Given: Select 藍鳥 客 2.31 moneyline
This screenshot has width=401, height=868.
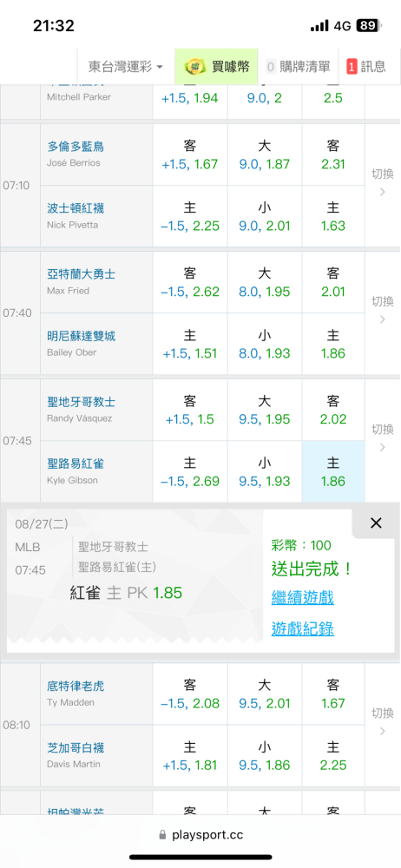Looking at the screenshot, I should pyautogui.click(x=333, y=155).
